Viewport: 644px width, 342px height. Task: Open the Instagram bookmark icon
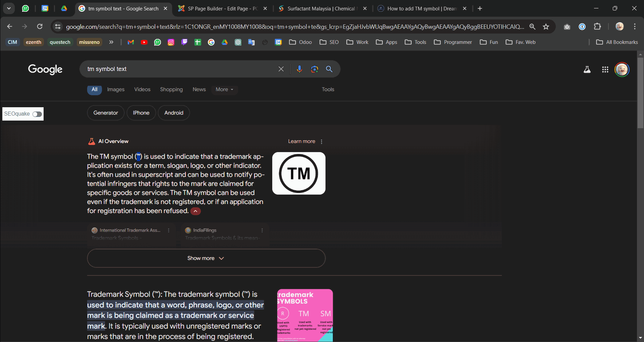(171, 42)
